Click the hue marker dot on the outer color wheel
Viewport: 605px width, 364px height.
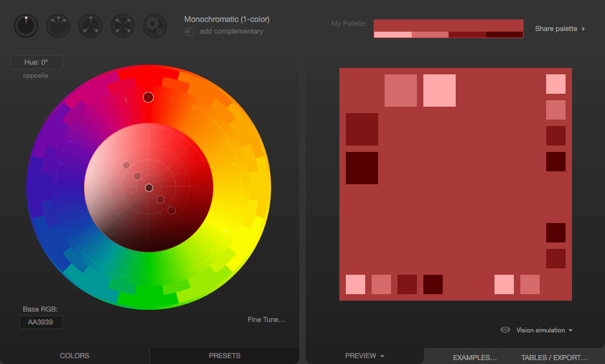coord(148,97)
